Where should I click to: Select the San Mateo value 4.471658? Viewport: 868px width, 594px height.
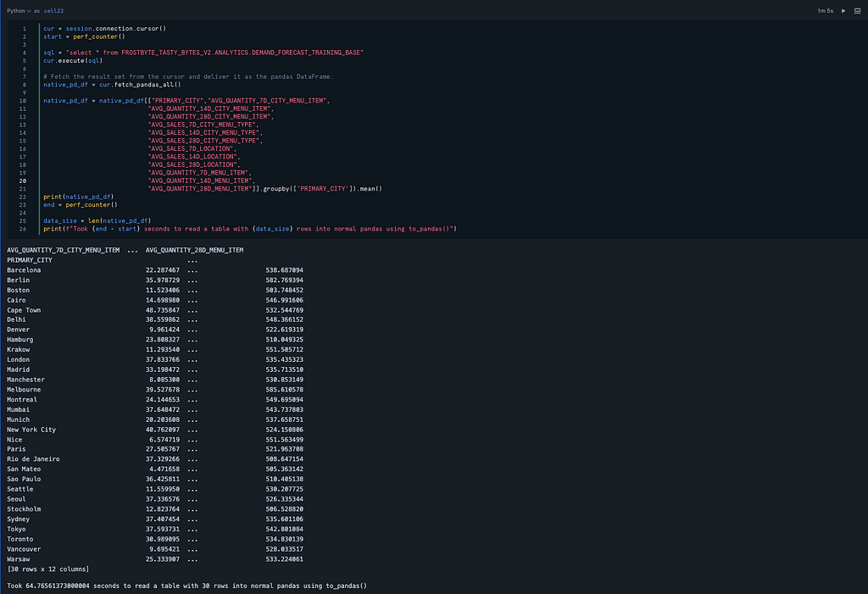coord(164,469)
